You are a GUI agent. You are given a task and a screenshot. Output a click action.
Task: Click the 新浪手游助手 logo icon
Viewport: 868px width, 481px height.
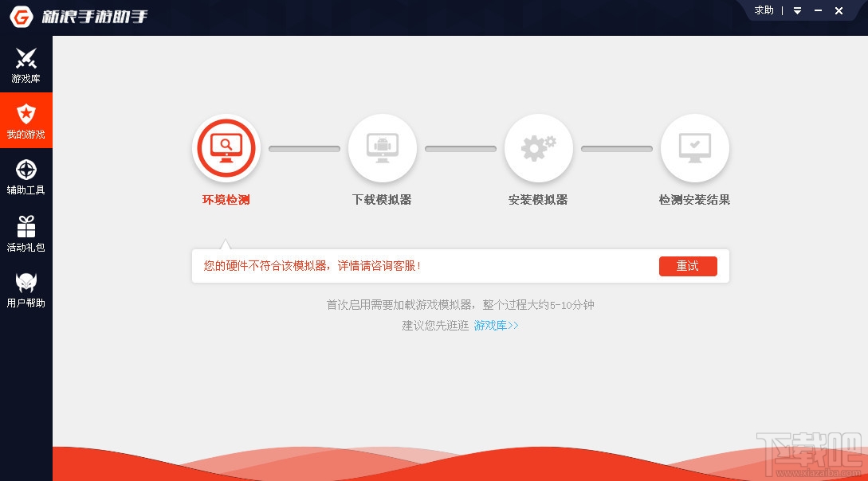pos(22,17)
